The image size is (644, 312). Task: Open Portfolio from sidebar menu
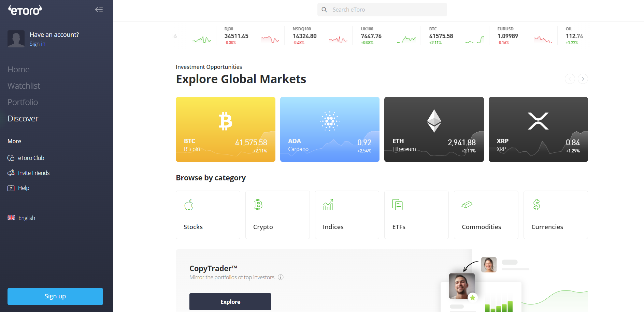pos(23,102)
